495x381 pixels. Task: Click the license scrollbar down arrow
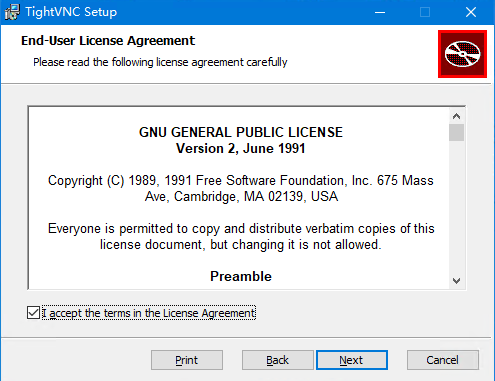coord(456,281)
